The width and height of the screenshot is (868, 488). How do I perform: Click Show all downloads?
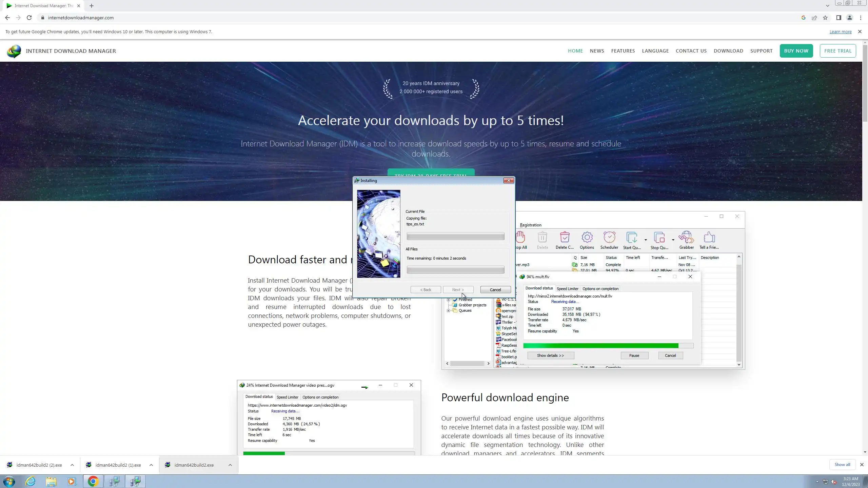point(842,465)
